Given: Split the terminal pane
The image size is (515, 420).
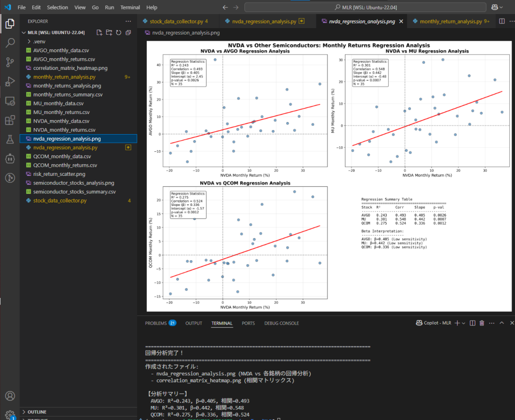Looking at the screenshot, I should tap(473, 323).
